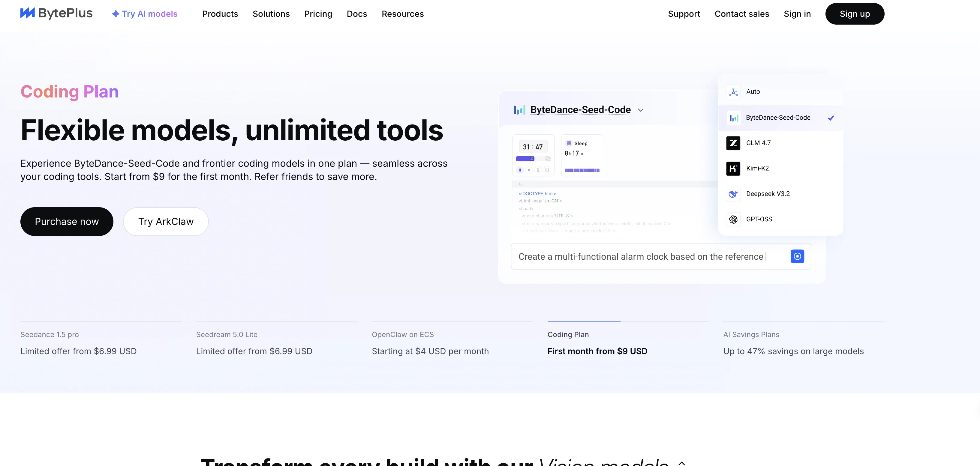The height and width of the screenshot is (466, 980).
Task: Click the timer progress bar
Action: [533, 159]
